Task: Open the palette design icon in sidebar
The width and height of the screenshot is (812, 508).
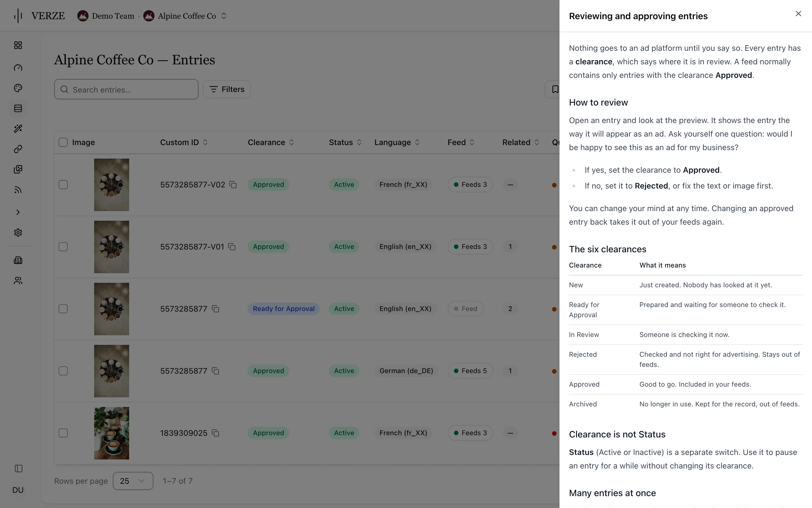Action: coord(18,88)
